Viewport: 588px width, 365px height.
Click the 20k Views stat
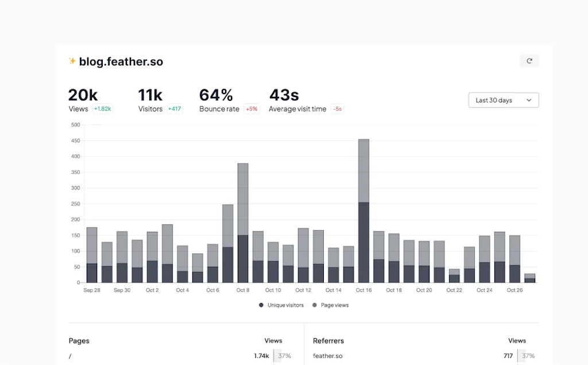pyautogui.click(x=83, y=95)
